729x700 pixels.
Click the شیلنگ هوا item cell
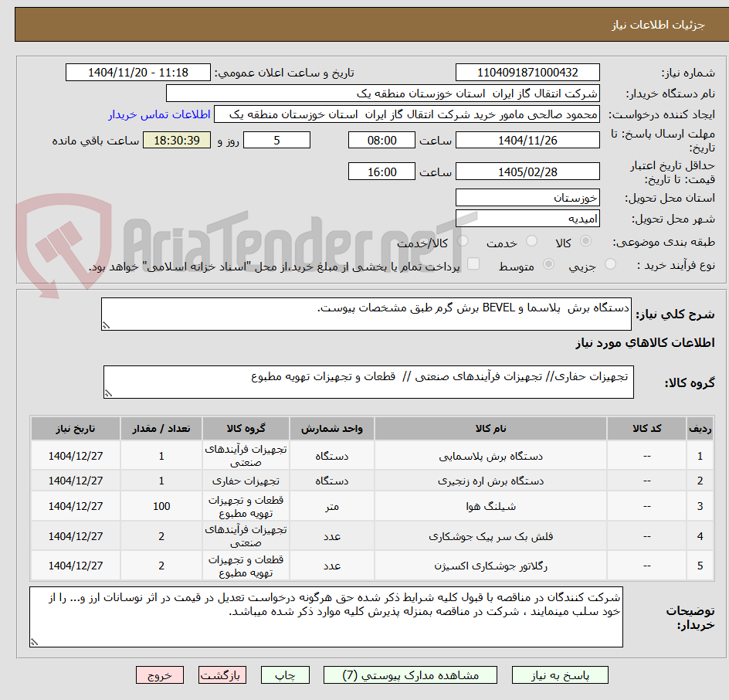click(x=490, y=506)
